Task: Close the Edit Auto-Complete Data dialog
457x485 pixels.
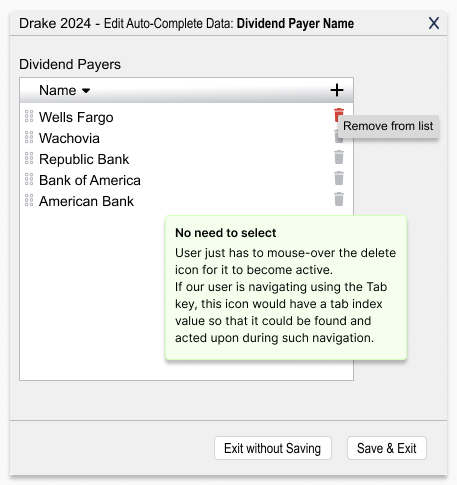Action: coord(434,23)
